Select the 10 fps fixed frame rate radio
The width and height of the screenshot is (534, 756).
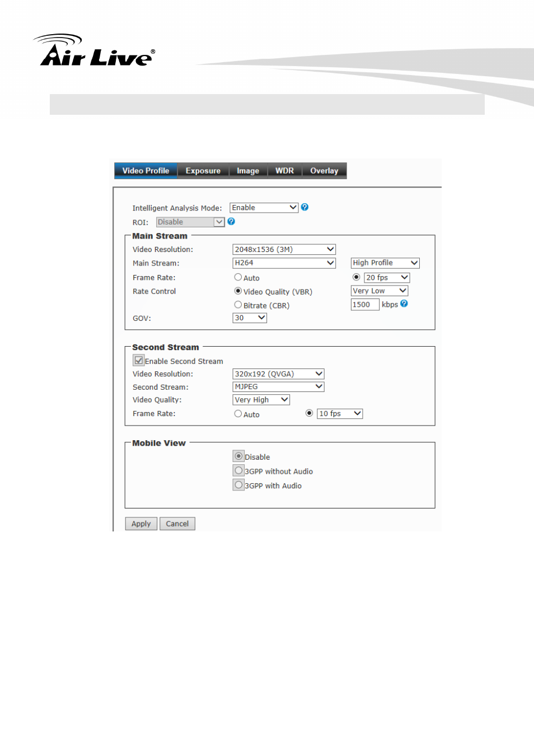coord(309,413)
